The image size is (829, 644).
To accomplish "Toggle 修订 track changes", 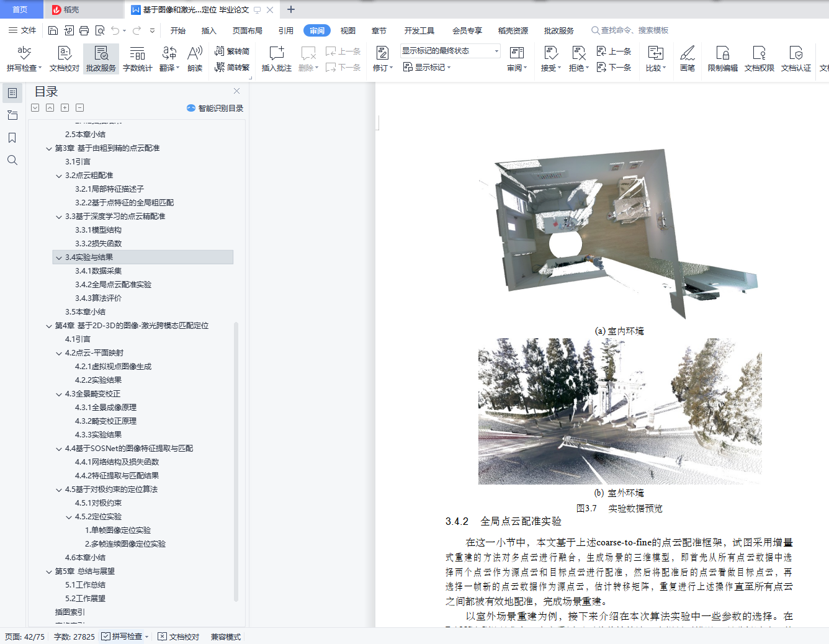I will tap(382, 59).
